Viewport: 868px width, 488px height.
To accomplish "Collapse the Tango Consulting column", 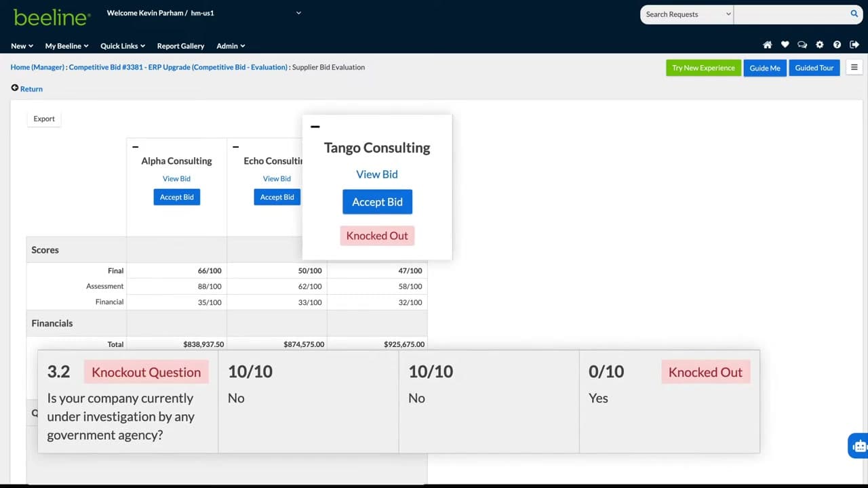I will tap(315, 127).
